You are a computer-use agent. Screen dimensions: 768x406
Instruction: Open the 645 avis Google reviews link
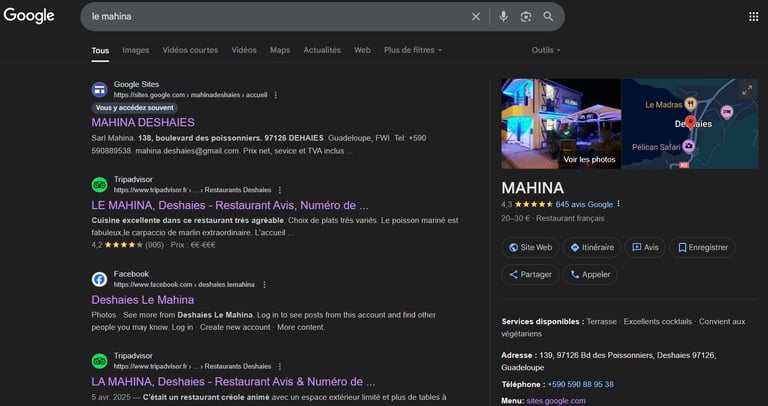584,204
